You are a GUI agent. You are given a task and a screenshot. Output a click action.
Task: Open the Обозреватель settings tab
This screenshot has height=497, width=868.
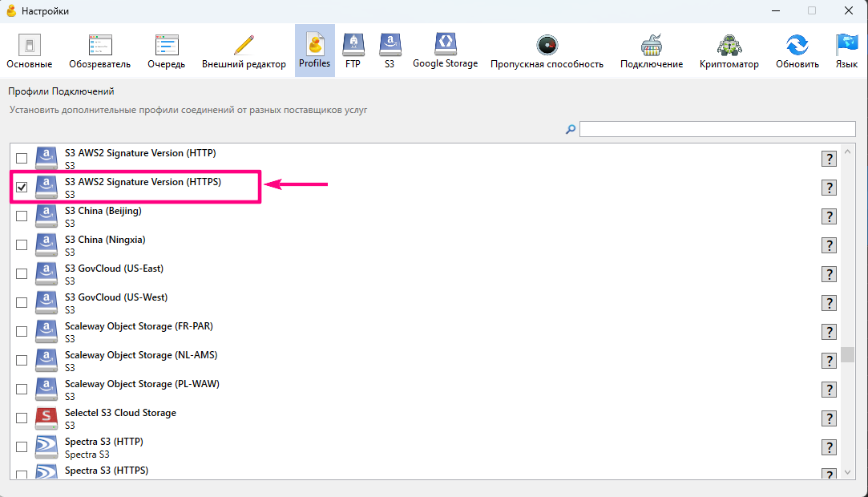point(99,51)
